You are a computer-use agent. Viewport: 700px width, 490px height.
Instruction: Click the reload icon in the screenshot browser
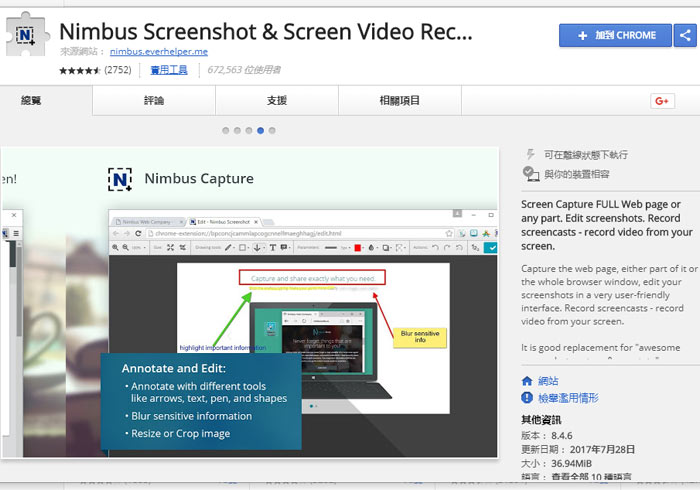[x=138, y=233]
